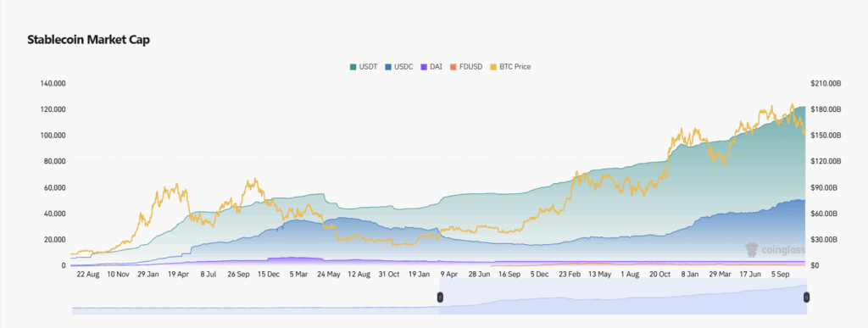Click the 10 Nov date label

[118, 275]
